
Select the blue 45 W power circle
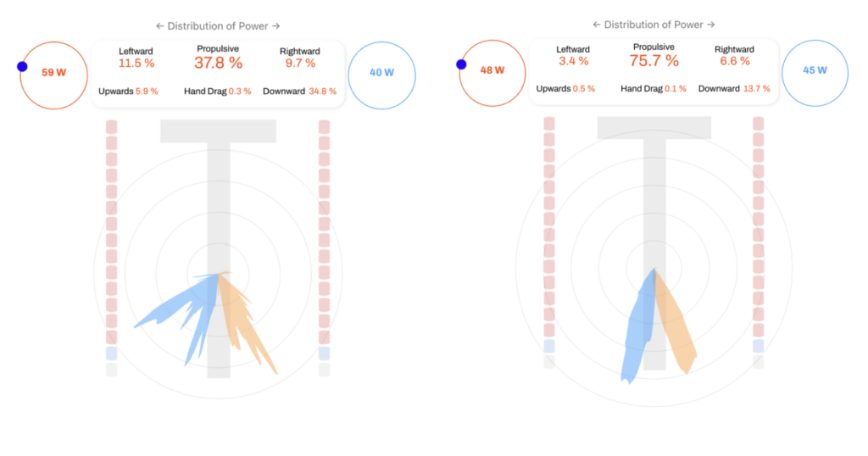click(x=815, y=70)
